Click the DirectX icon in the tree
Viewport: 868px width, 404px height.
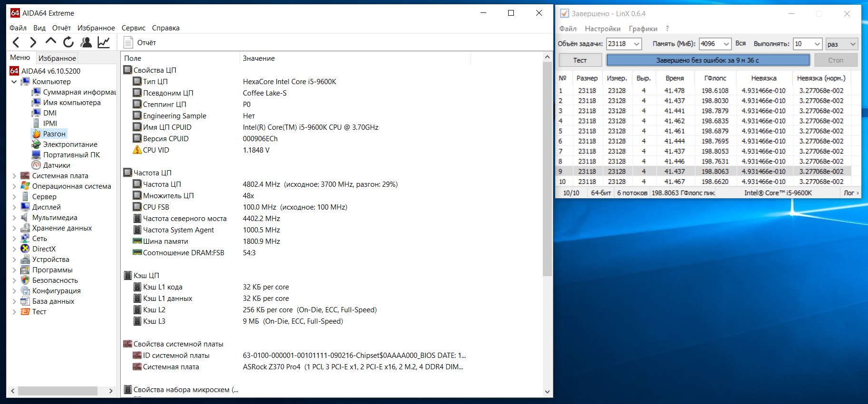click(25, 249)
